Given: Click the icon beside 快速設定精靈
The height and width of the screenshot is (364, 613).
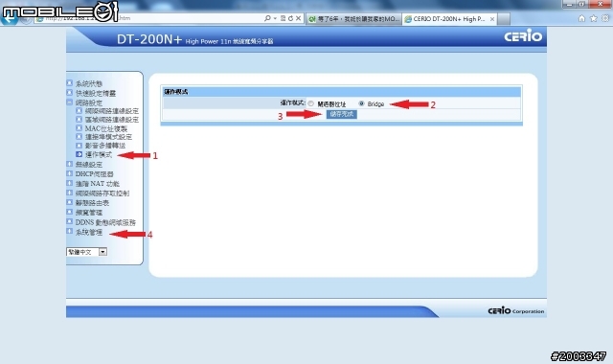Looking at the screenshot, I should [70, 93].
